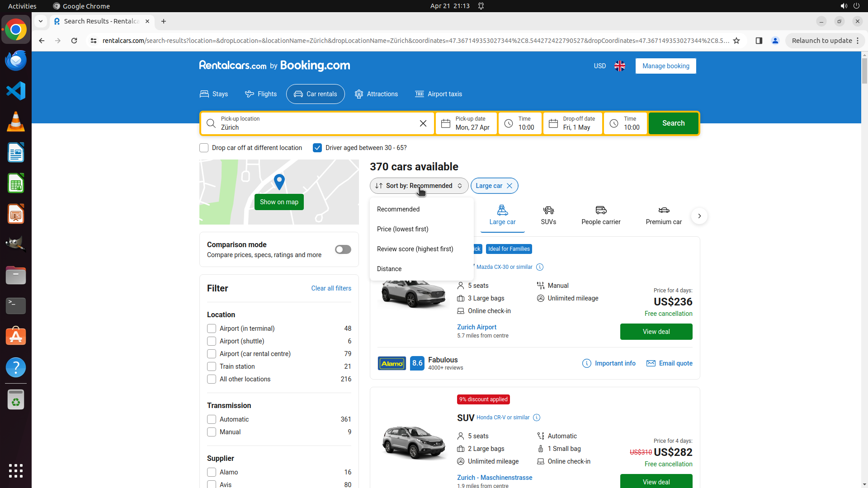Viewport: 868px width, 488px height.
Task: Select the People carrier category icon
Action: (x=601, y=215)
